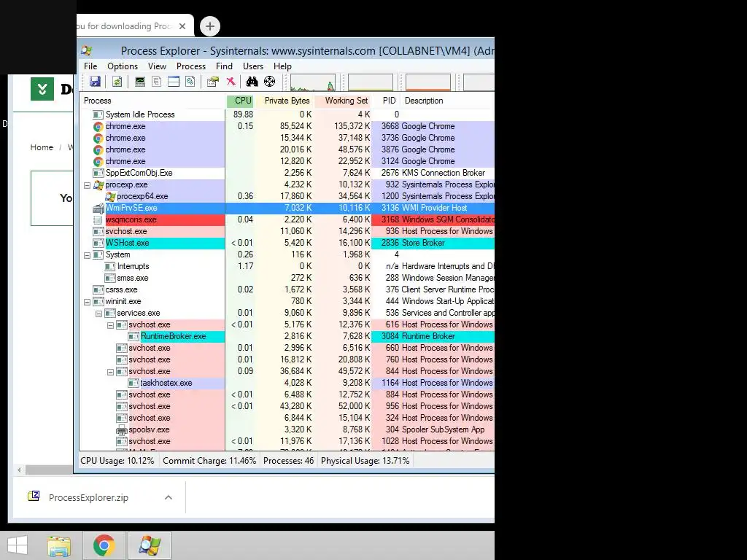Click the Commit Charge status bar entry
The width and height of the screenshot is (747, 560).
coord(209,461)
